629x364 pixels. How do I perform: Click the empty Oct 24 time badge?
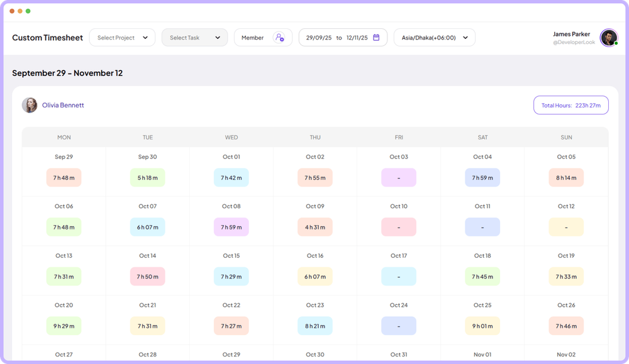(399, 326)
